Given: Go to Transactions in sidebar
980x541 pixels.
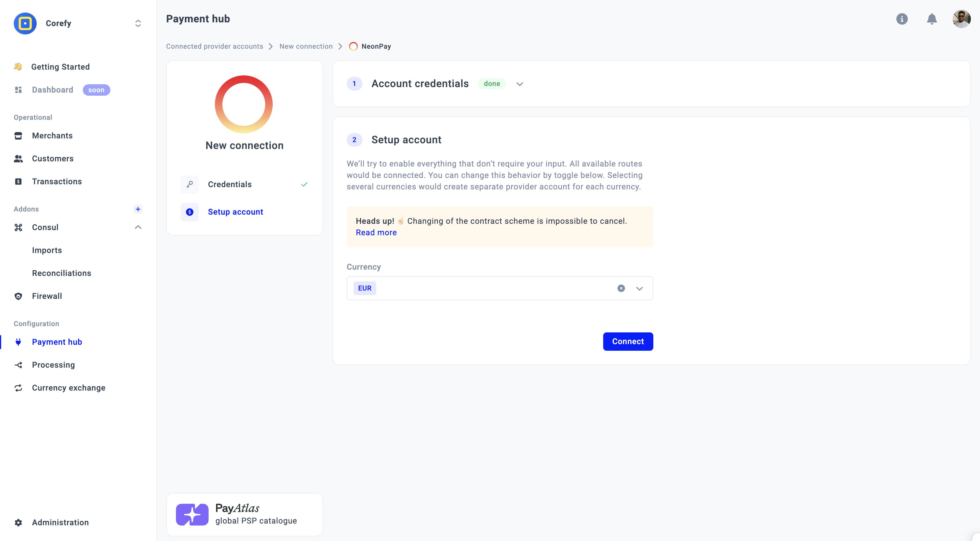Looking at the screenshot, I should pos(57,181).
